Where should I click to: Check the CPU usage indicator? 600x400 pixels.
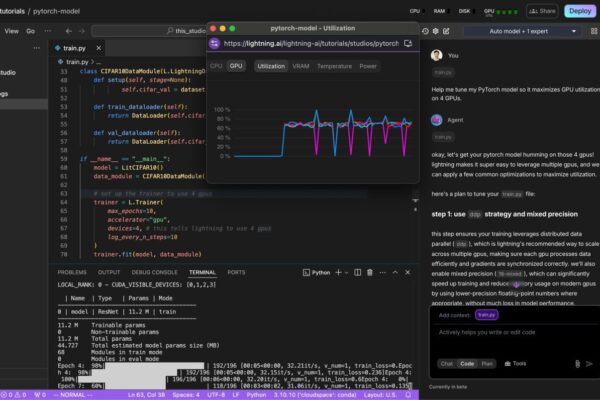417,11
